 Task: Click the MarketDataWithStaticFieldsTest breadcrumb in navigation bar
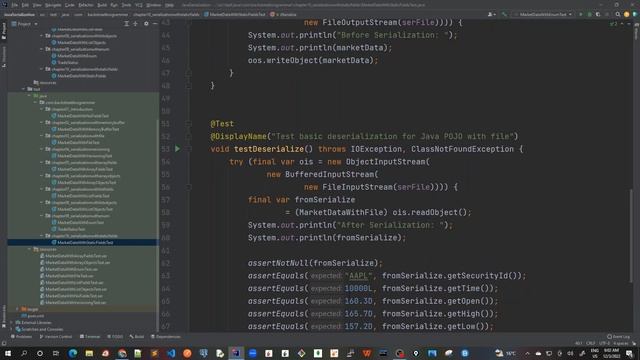(235, 14)
